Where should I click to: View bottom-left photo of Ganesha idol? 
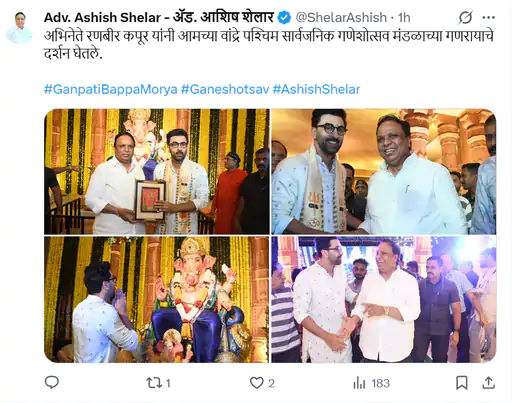pos(157,299)
